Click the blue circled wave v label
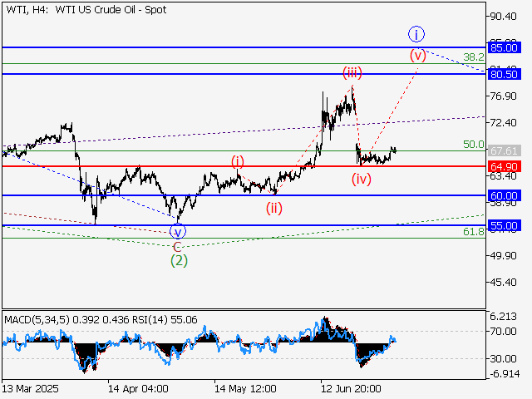Screen dimensions: 532x399 point(177,231)
